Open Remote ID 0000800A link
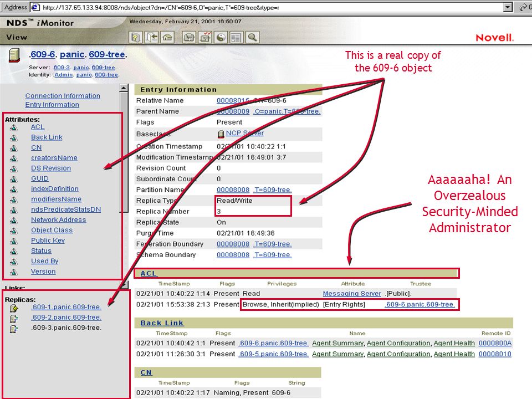 [495, 343]
